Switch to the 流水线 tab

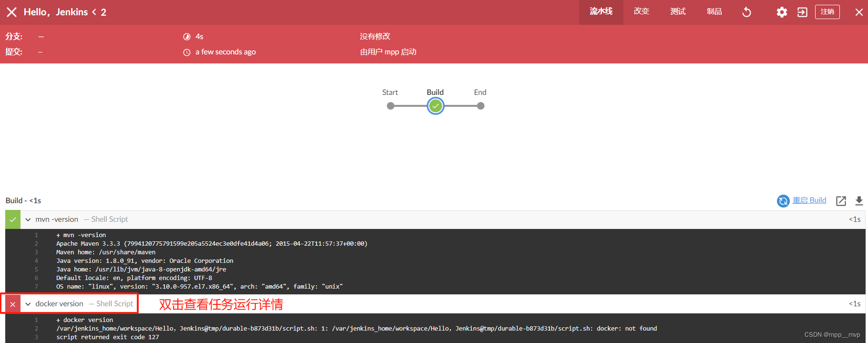(x=601, y=11)
